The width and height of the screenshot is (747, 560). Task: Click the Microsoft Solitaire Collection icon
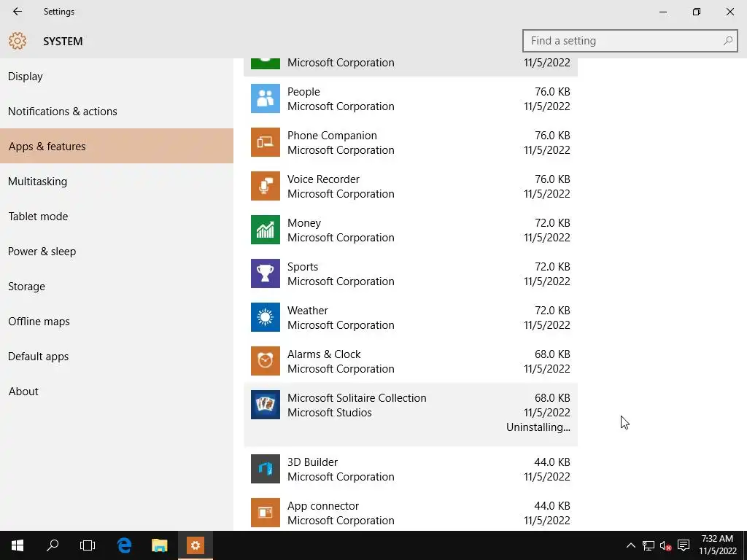coord(266,405)
